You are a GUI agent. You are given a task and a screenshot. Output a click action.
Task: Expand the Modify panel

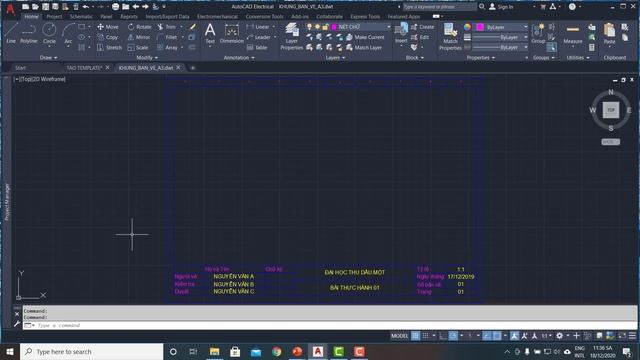pyautogui.click(x=147, y=58)
